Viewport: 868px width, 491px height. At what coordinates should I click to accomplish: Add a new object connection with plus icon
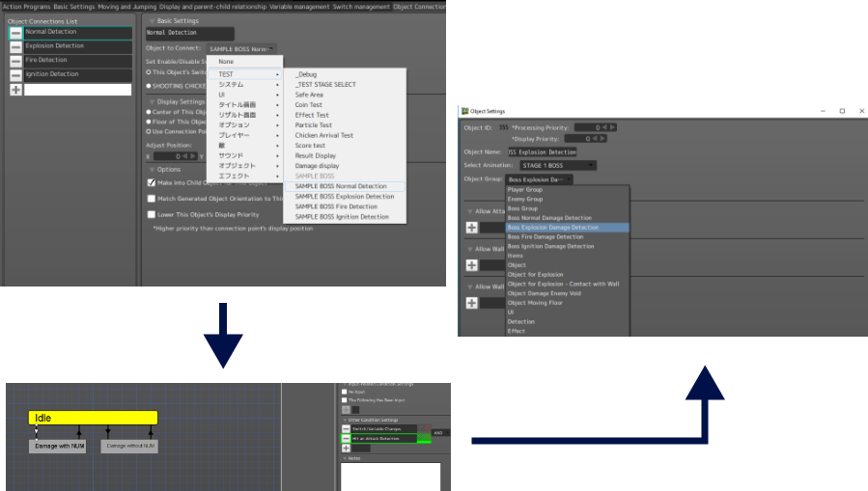click(x=16, y=90)
